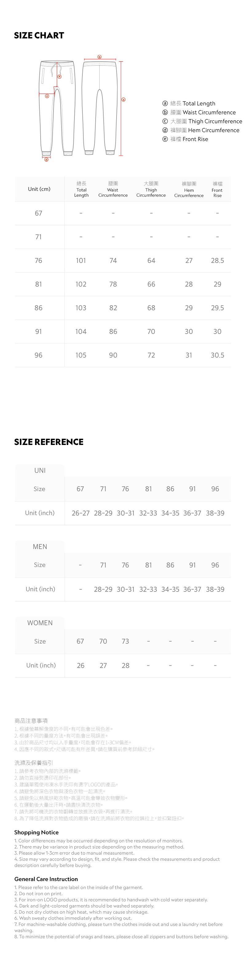Click the circled 'a' beside Total Length legend
246x980 pixels.
(x=165, y=104)
